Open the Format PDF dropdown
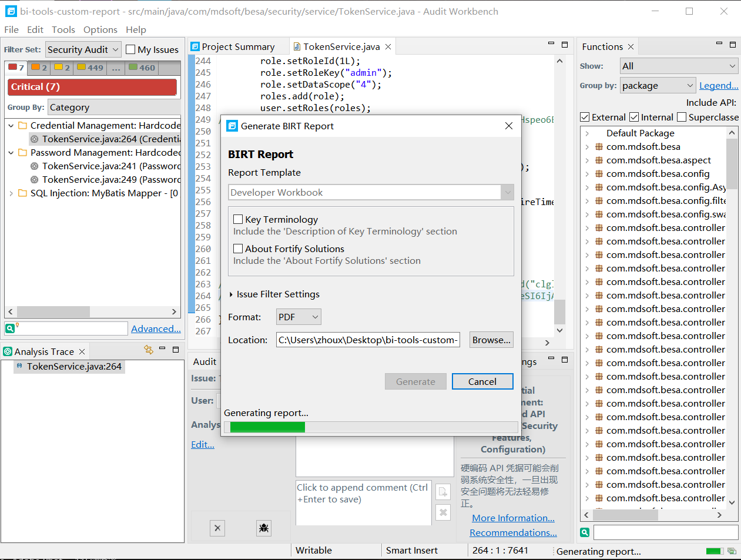 coord(299,317)
